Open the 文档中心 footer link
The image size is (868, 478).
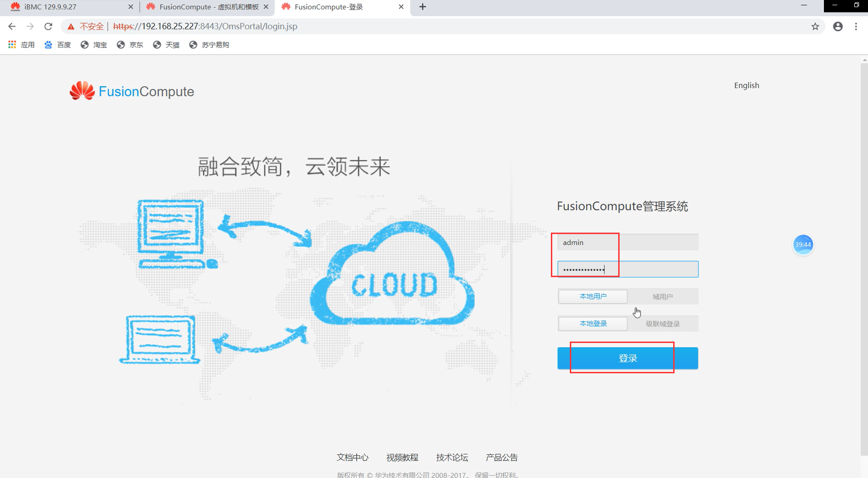pyautogui.click(x=352, y=457)
